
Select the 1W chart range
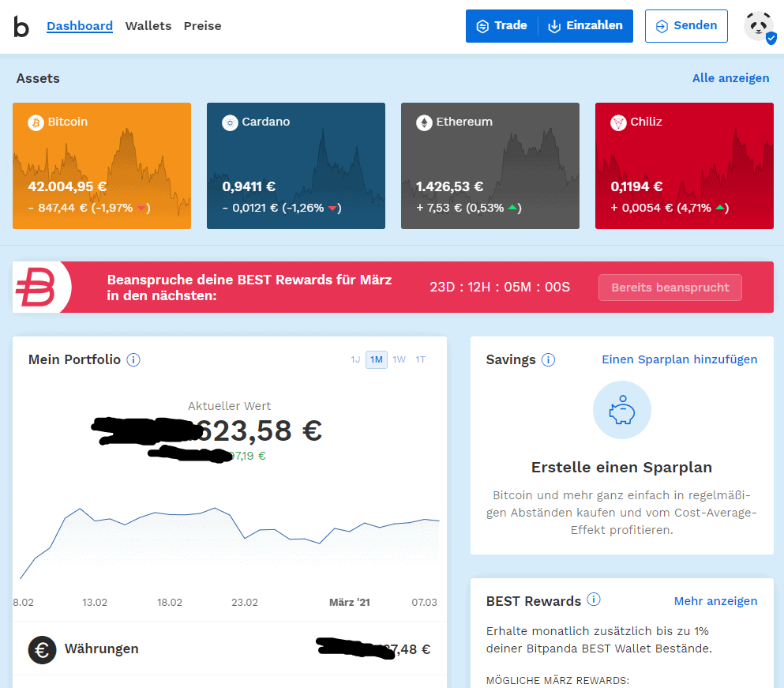tap(399, 359)
